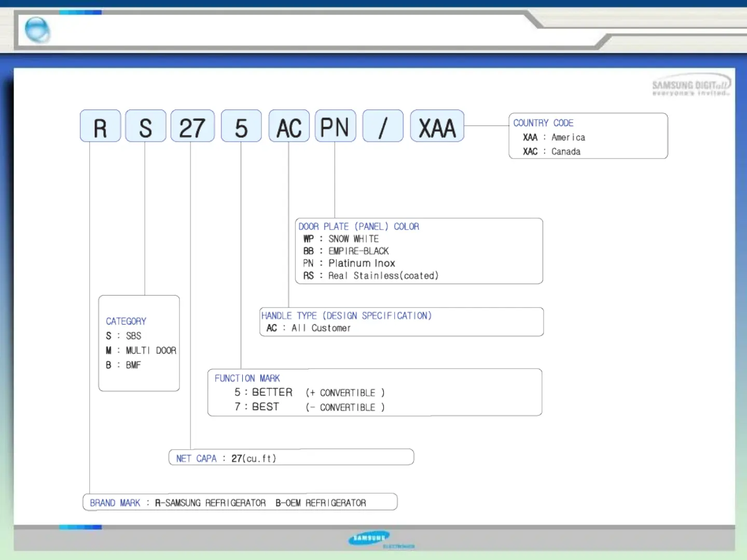Screen dimensions: 747x560
Task: Select the 'XAA' model code box
Action: click(437, 126)
